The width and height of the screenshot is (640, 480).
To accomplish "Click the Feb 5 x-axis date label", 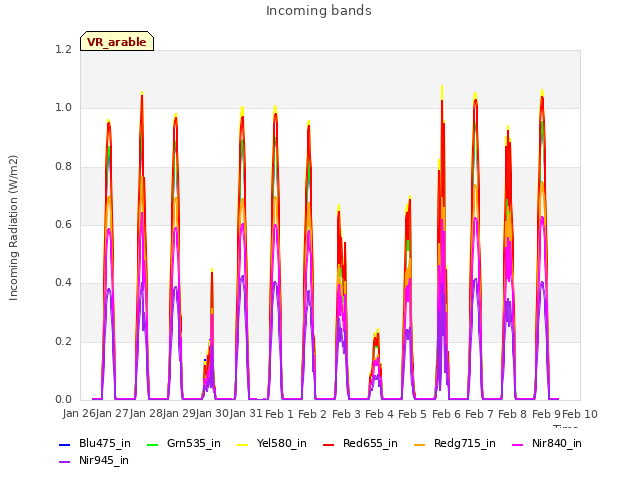I will click(412, 414).
